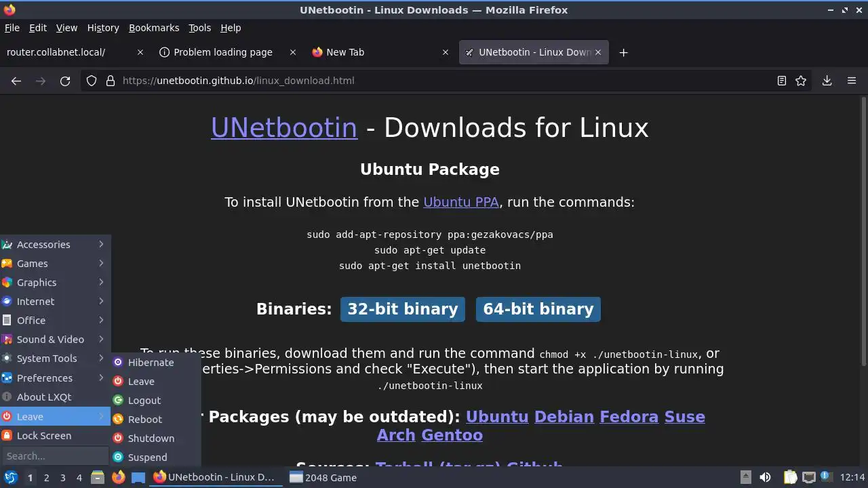
Task: Open the Bookmarks menu
Action: pyautogui.click(x=154, y=28)
